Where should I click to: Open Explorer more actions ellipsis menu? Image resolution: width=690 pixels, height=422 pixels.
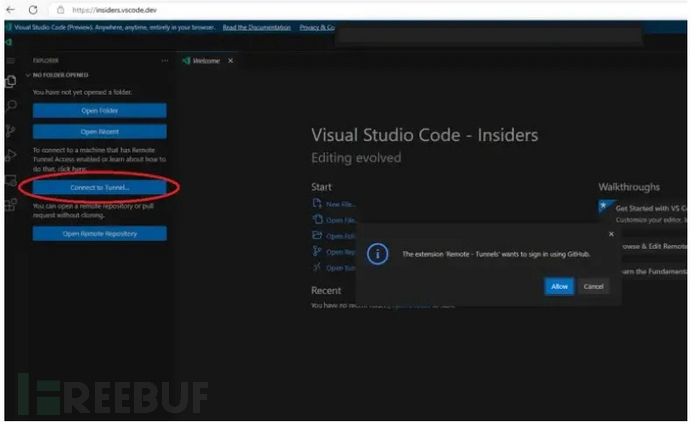pyautogui.click(x=165, y=61)
